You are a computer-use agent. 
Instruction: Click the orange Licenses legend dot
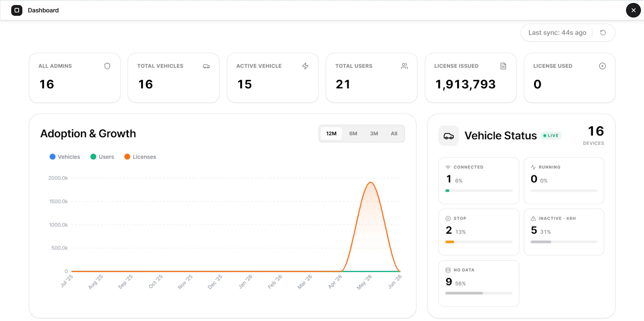127,157
